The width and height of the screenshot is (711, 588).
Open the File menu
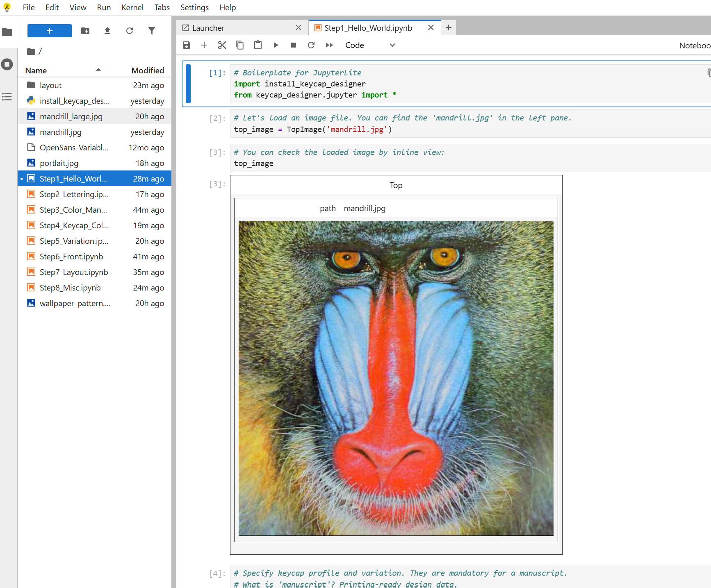point(29,7)
